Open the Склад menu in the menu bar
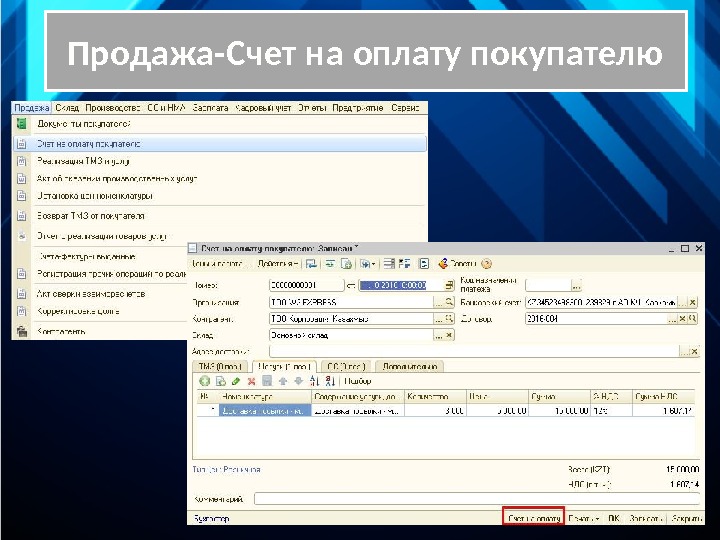Screen dimensions: 720x540 pyautogui.click(x=67, y=108)
